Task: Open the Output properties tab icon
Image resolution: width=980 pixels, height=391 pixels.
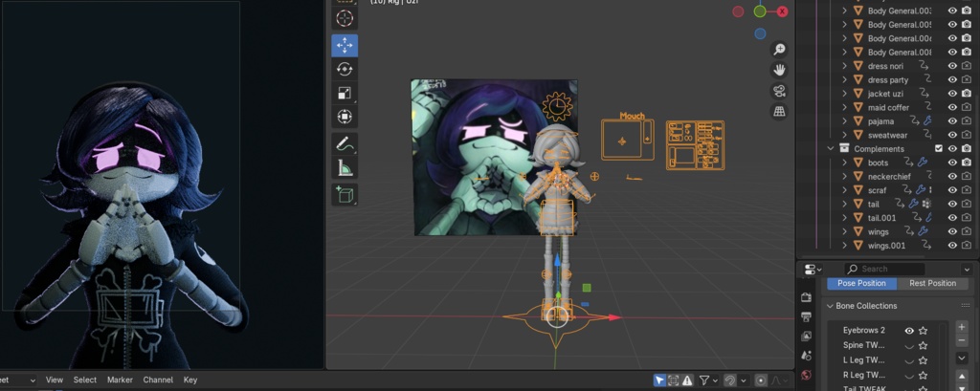Action: point(806,316)
